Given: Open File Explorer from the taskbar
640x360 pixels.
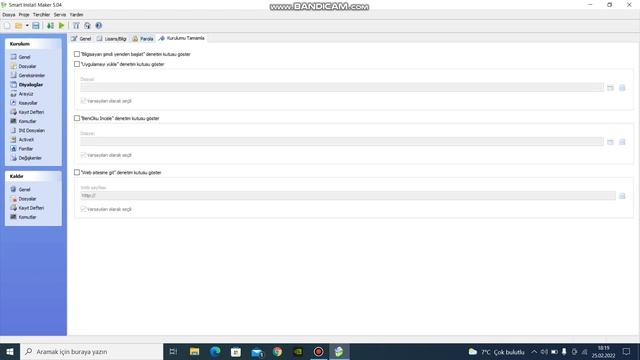Looking at the screenshot, I should point(194,351).
